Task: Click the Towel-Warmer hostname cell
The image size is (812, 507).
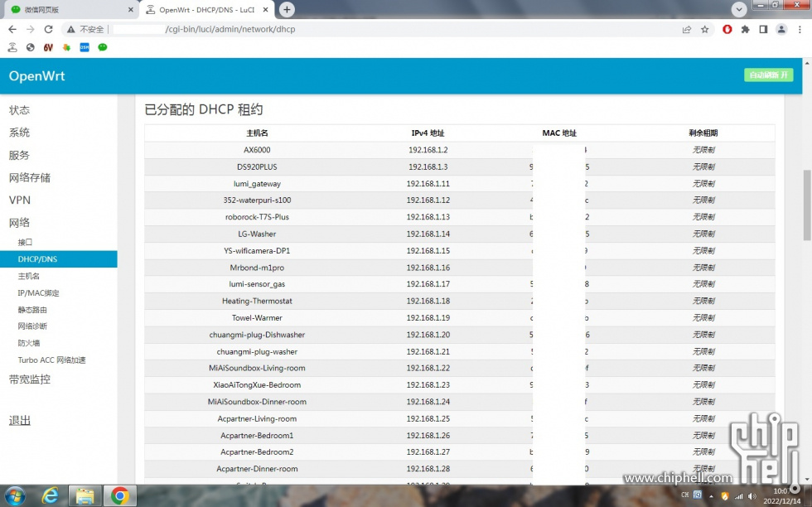Action: 257,318
